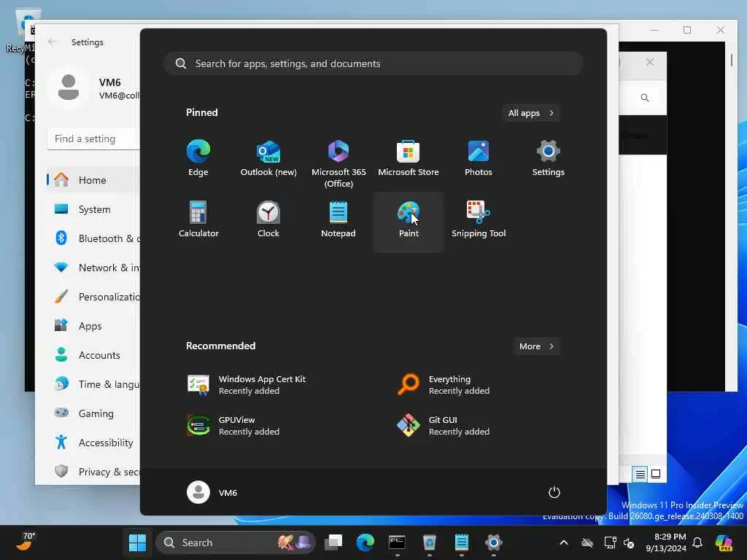This screenshot has height=560, width=747.
Task: Open the Snipping Tool app
Action: point(479,220)
